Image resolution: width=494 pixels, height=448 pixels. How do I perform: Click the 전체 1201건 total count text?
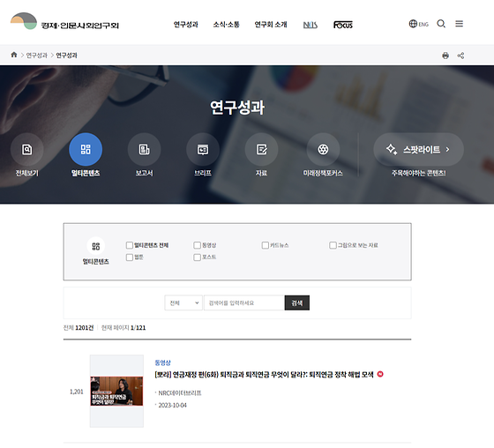(79, 328)
